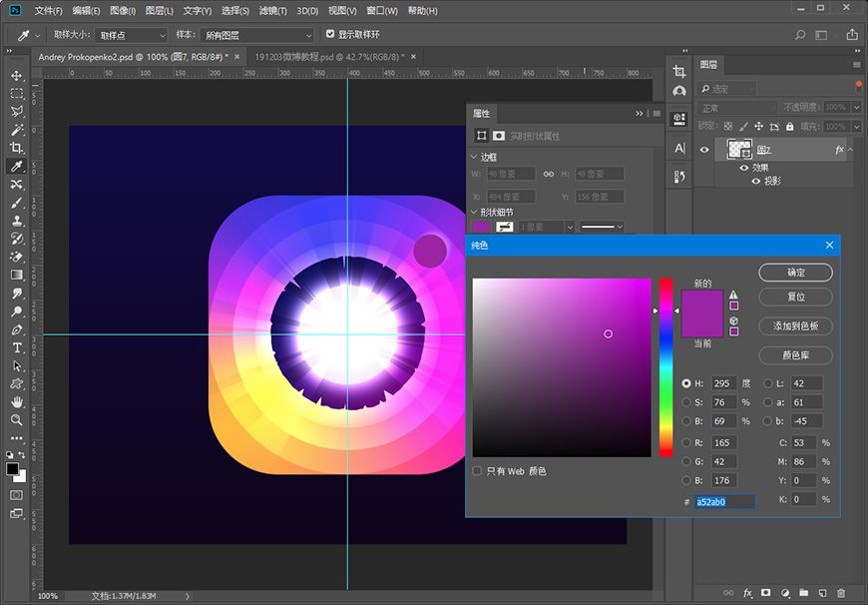This screenshot has width=868, height=605.
Task: Select the Custom Shape tool
Action: click(x=17, y=383)
